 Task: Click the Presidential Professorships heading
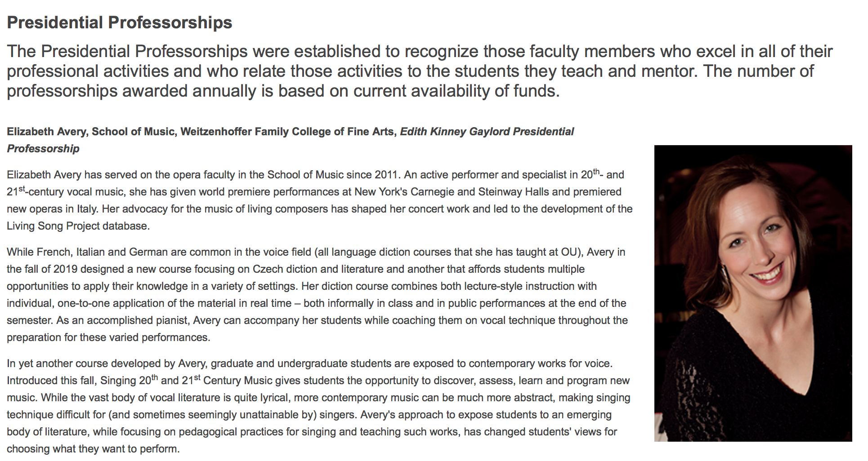[x=119, y=22]
